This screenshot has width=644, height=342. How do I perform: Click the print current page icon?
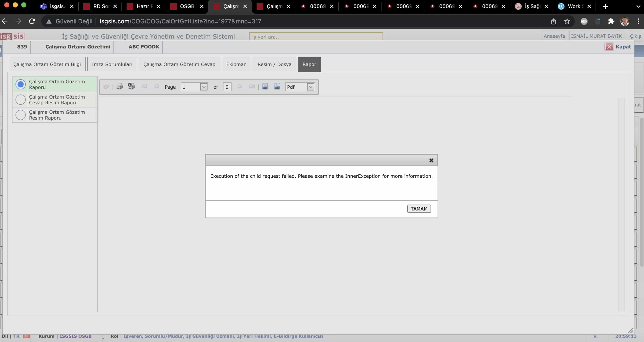coord(131,86)
